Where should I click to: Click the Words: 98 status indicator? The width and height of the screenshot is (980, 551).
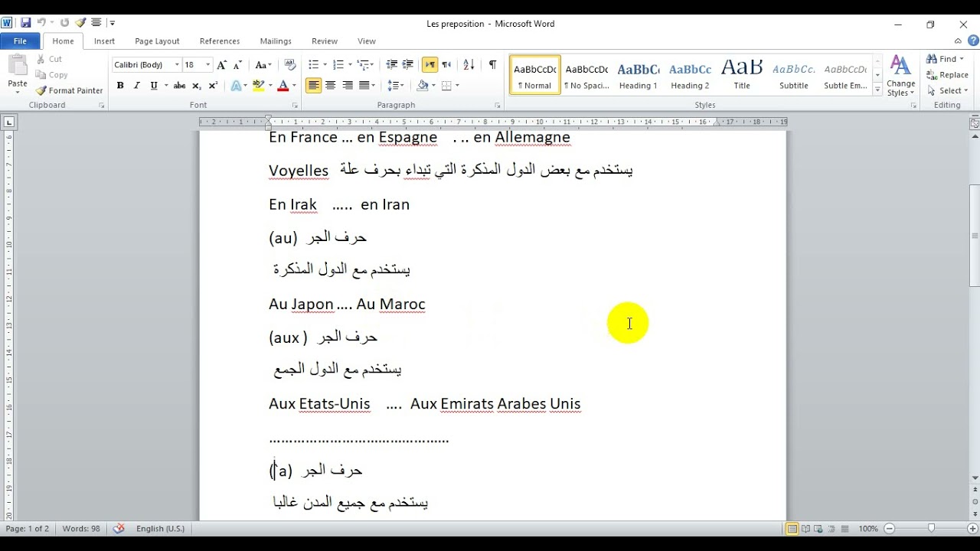pos(81,529)
